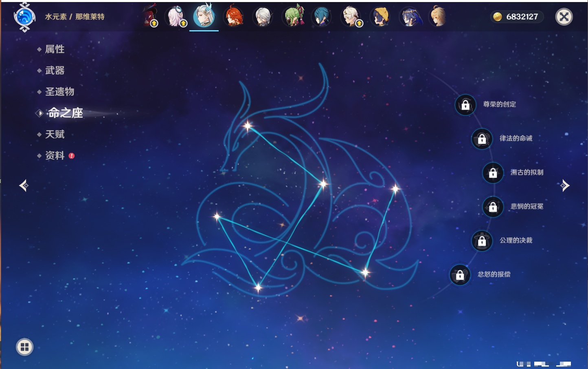
Task: Click the red alert badge beside 资料
Action: [x=72, y=156]
